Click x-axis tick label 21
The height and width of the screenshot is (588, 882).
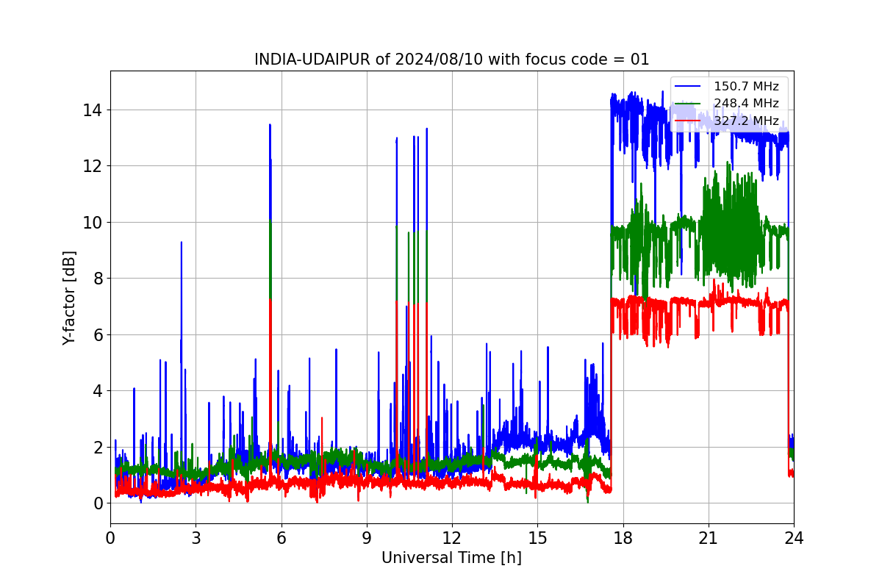pyautogui.click(x=709, y=537)
